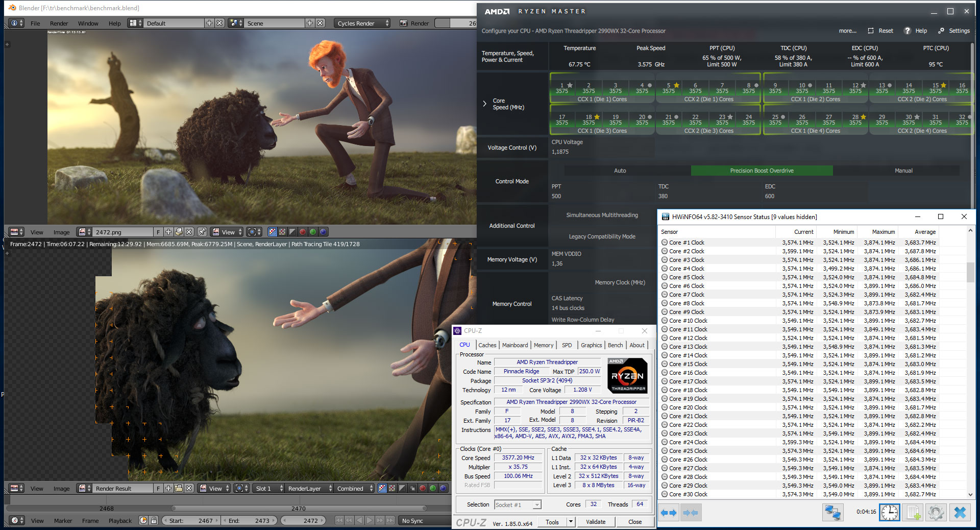Add new image with plus icon beside 2472.png

pos(168,232)
